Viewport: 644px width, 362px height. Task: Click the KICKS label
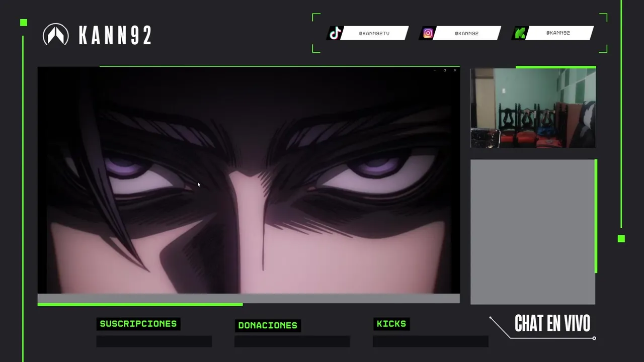tap(391, 324)
